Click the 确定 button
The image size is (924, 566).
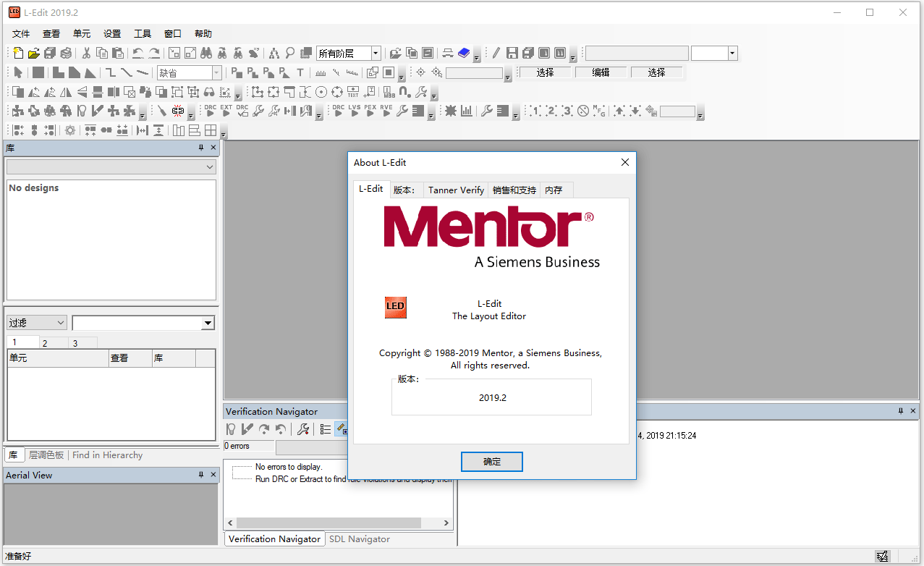(x=492, y=461)
